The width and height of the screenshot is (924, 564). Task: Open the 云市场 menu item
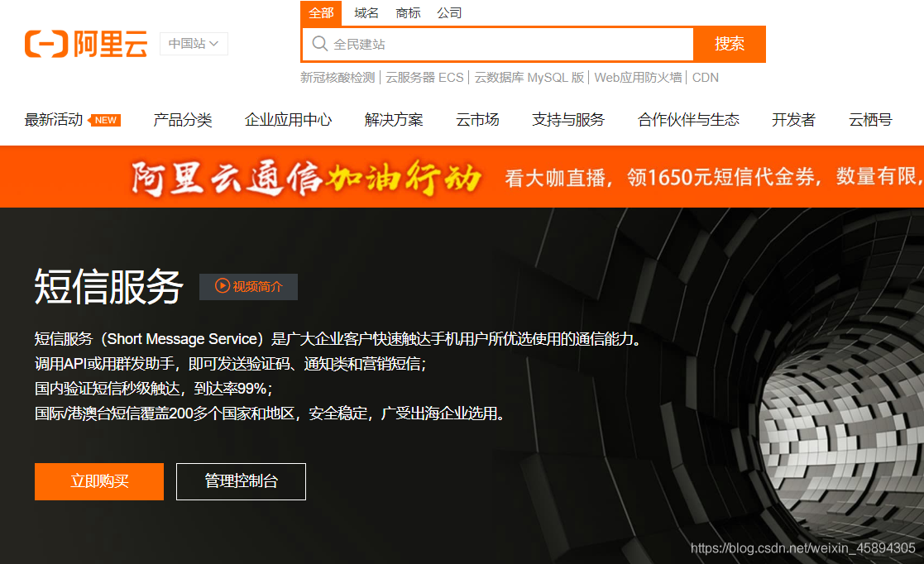477,120
